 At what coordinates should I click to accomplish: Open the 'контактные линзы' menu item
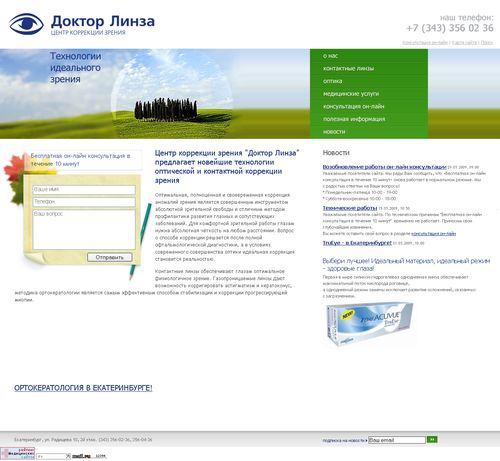(x=348, y=68)
